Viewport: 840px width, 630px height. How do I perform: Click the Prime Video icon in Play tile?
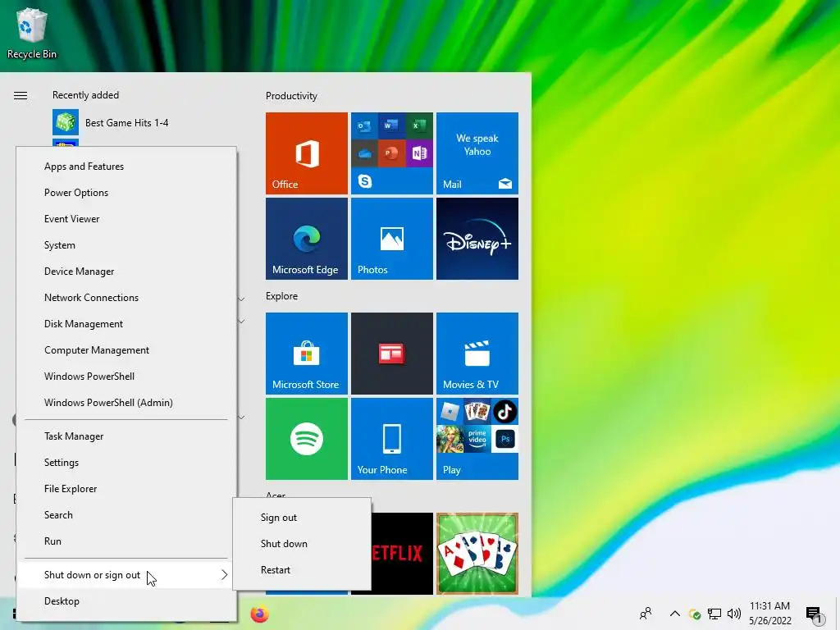tap(477, 439)
